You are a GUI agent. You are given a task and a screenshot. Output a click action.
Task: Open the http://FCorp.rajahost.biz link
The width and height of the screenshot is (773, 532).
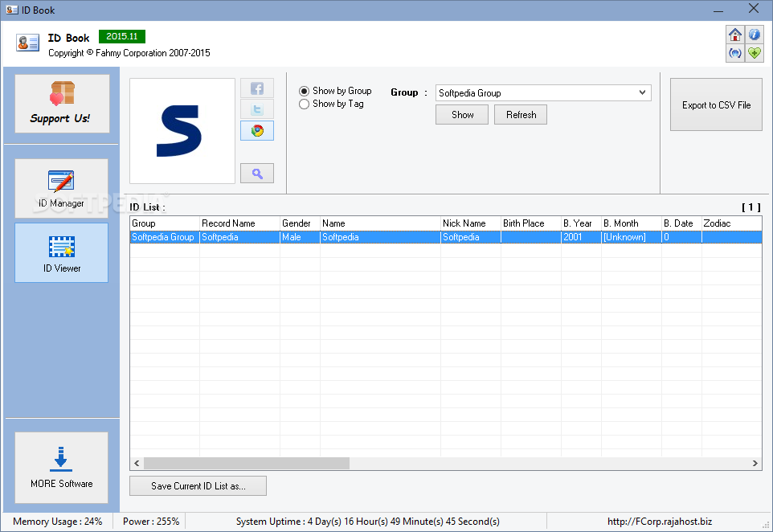point(660,522)
